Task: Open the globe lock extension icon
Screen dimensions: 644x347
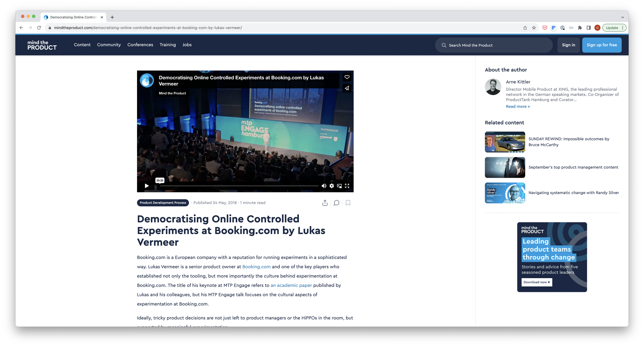Action: coord(562,28)
